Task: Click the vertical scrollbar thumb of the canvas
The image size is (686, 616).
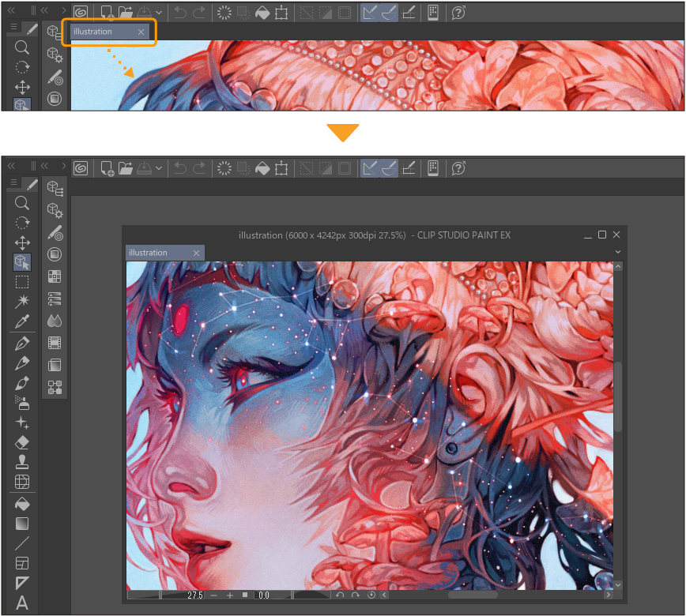Action: point(618,396)
